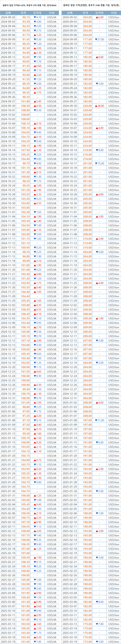Screen dimensions: 121x644
Task: Select the 원료탄 일일 가격 table title
Action: tap(91, 5)
